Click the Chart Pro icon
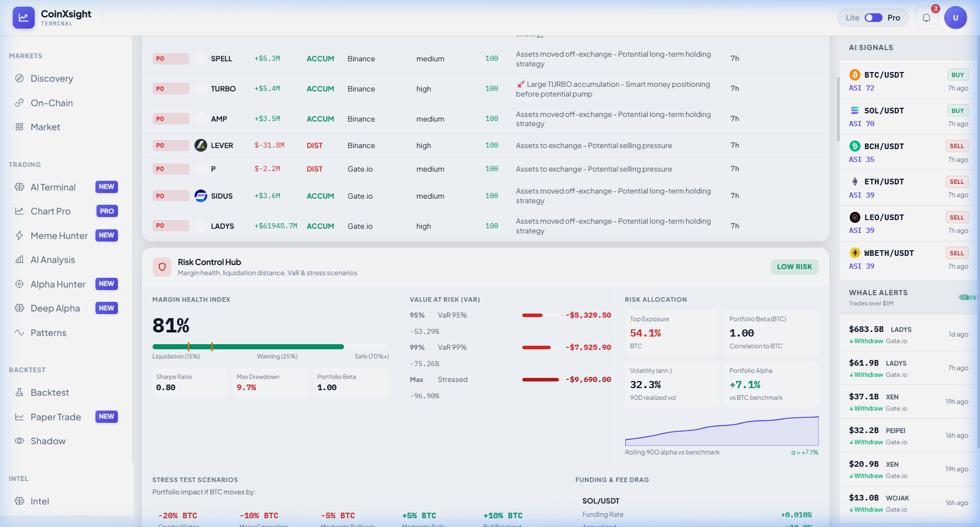Image resolution: width=980 pixels, height=527 pixels. pyautogui.click(x=19, y=211)
